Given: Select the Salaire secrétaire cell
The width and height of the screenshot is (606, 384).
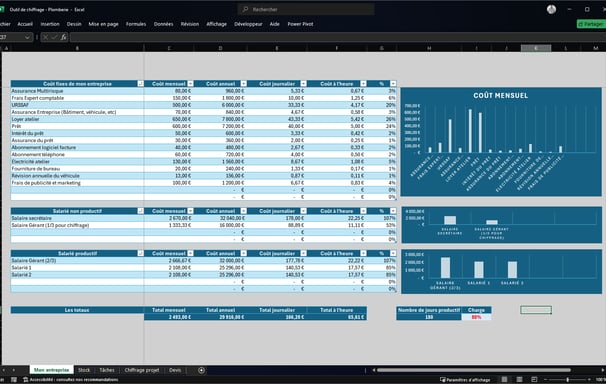Looking at the screenshot, I should [77, 218].
